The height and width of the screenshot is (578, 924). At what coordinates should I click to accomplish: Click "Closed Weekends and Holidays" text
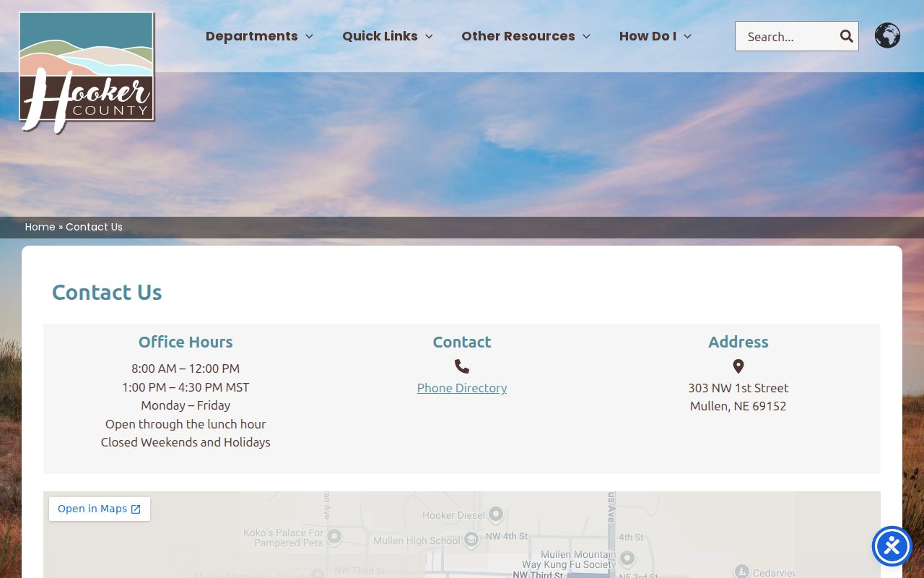click(186, 442)
